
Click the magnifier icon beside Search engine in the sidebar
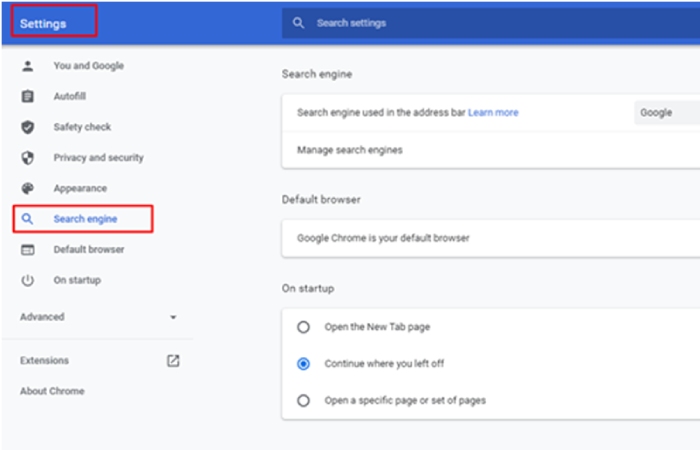[28, 219]
